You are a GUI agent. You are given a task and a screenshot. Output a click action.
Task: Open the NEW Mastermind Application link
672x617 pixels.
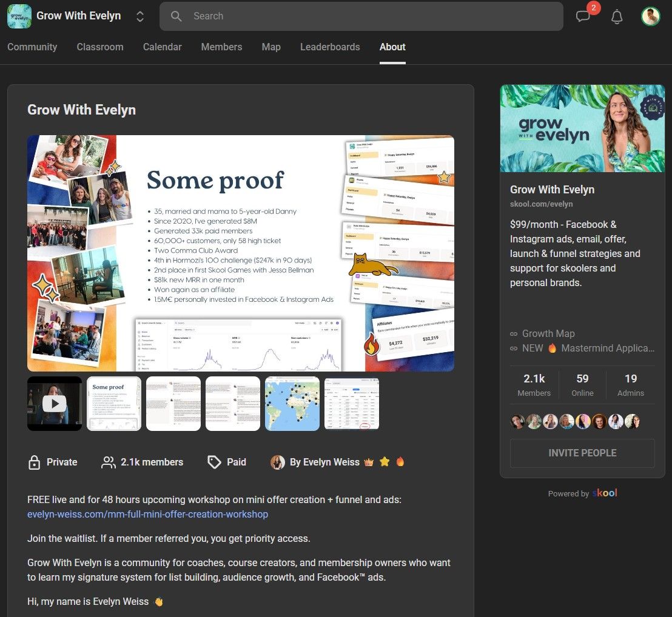(x=588, y=348)
